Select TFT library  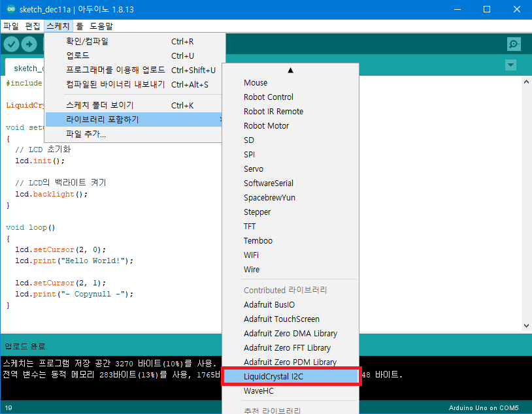[x=290, y=226]
